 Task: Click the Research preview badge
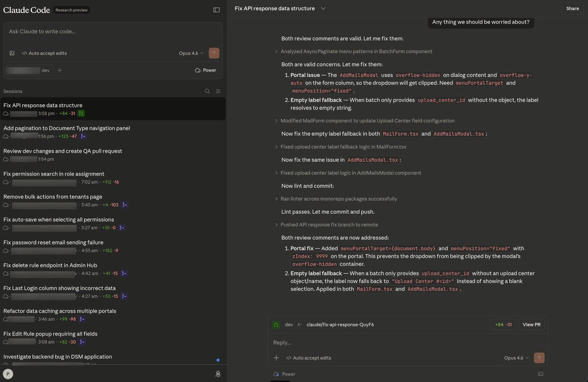tap(71, 10)
